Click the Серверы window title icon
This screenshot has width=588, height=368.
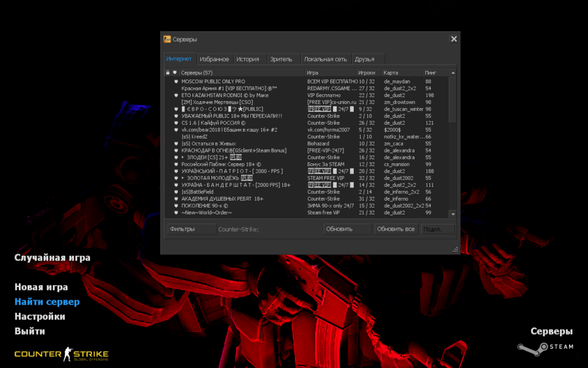point(167,39)
